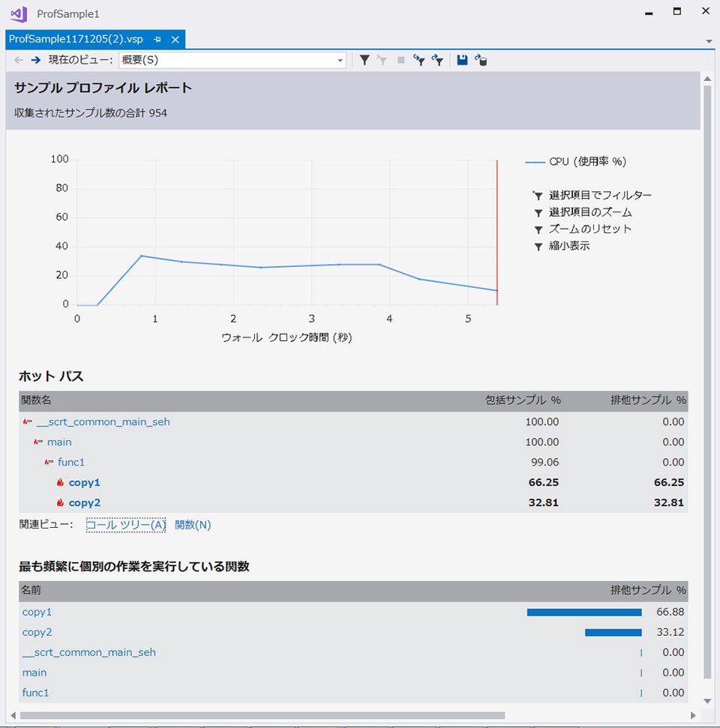Close the ProfSample1171205(2).vsp tab
Viewport: 720px width, 728px height.
(x=175, y=39)
